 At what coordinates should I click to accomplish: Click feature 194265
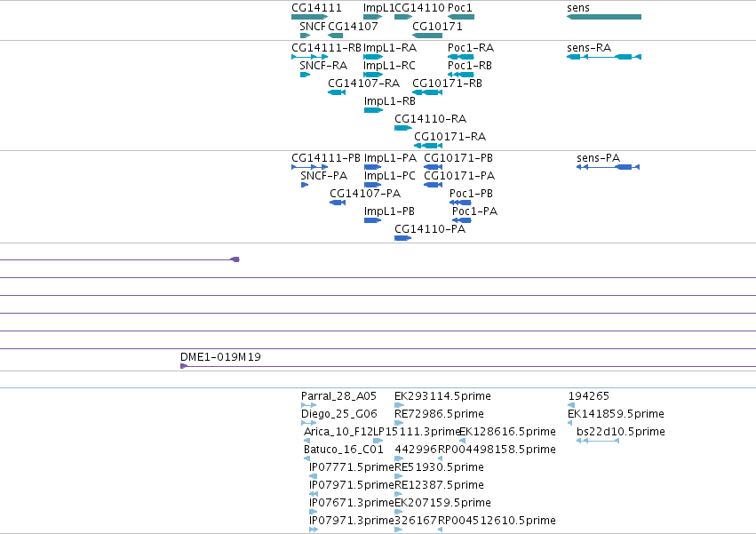(x=571, y=406)
